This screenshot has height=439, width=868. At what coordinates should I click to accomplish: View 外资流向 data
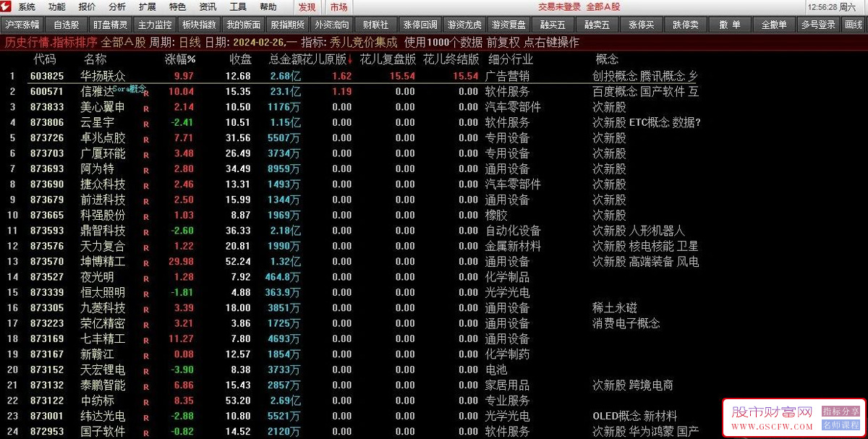(x=331, y=25)
